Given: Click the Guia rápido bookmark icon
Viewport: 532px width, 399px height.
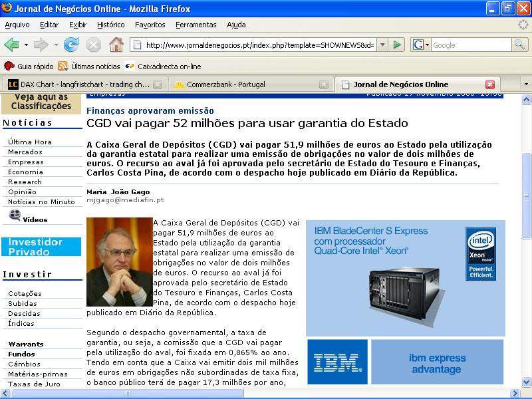Looking at the screenshot, I should [9, 66].
